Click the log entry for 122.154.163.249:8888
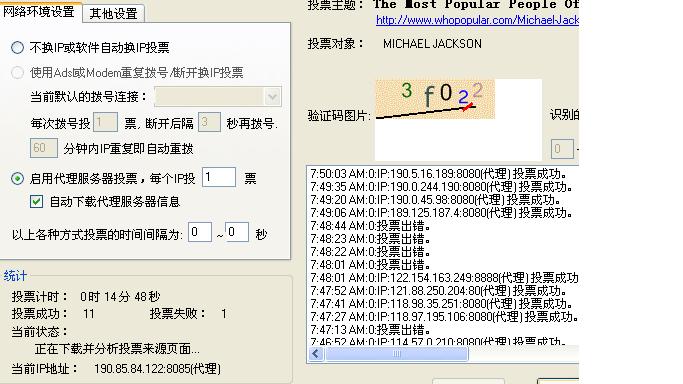This screenshot has width=683, height=384. [444, 278]
